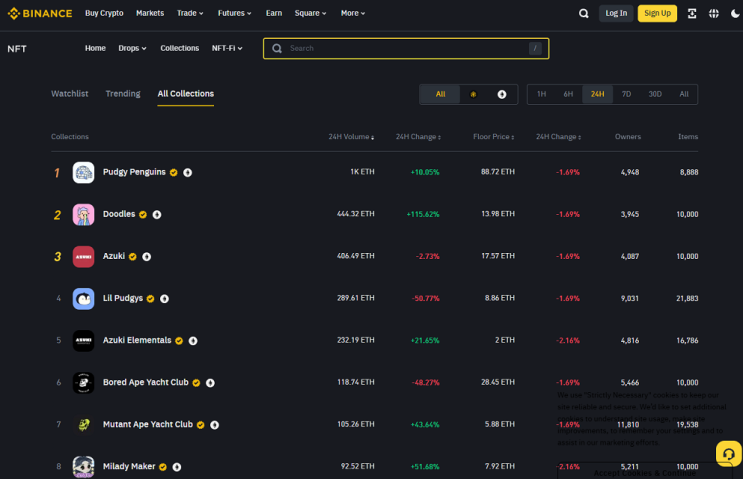Viewport: 743px width, 479px height.
Task: Sort by Floor Price column
Action: [493, 137]
